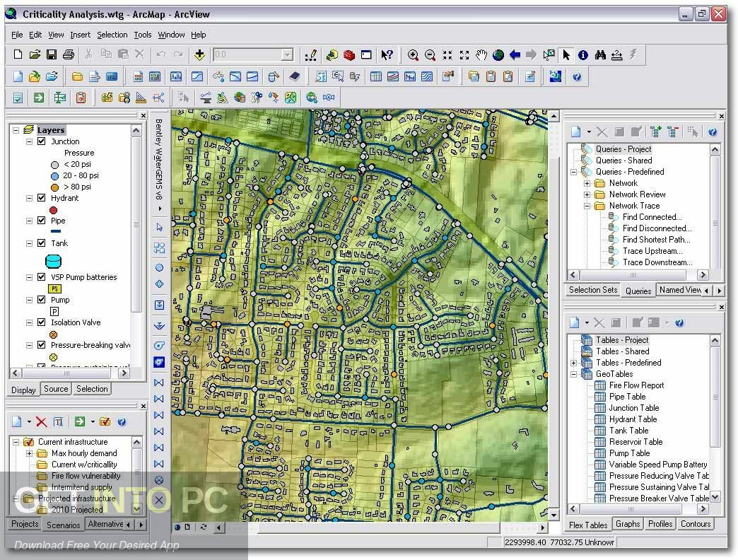Click the Add Data yellow plus icon
Screen dimensions: 738x560
point(199,54)
